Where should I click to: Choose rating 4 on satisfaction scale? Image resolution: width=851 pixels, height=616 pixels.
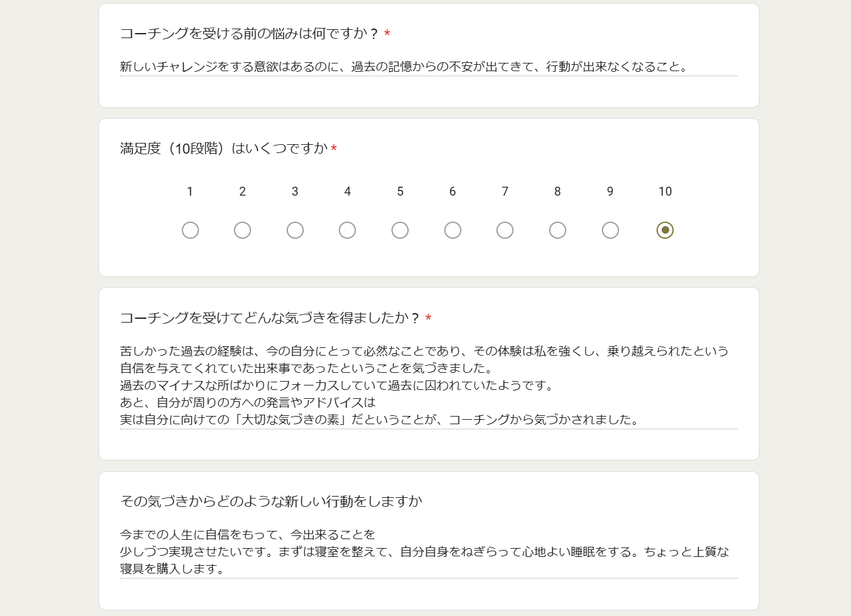point(347,230)
